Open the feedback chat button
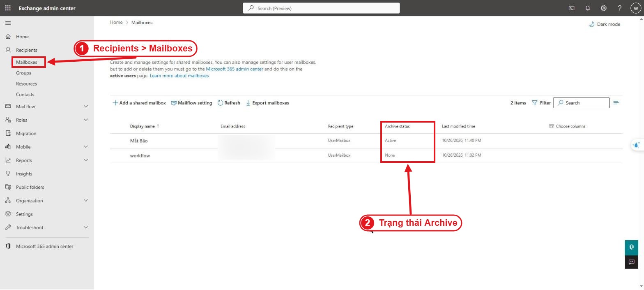The width and height of the screenshot is (644, 290). pyautogui.click(x=631, y=262)
